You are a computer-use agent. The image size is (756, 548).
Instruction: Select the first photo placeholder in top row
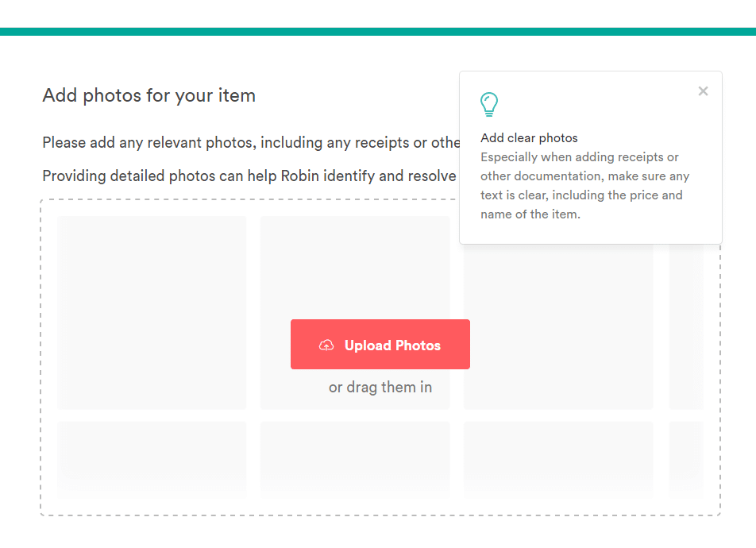[x=152, y=313]
